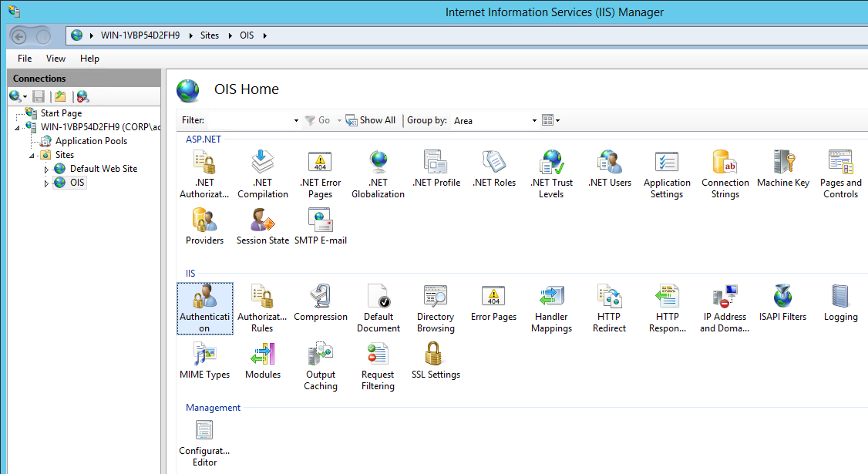Open IP Address and Domain Restrictions

coord(725,308)
